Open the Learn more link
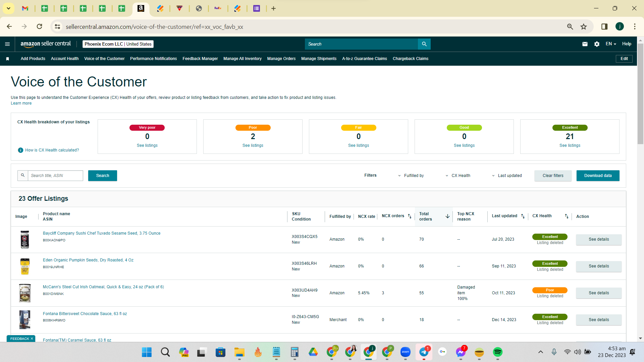Viewport: 644px width, 362px height. (21, 103)
